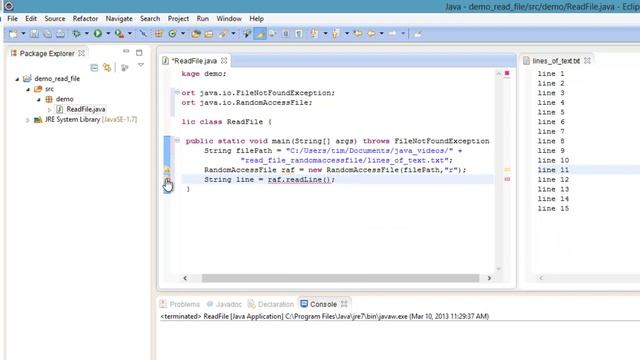This screenshot has width=640, height=360.
Task: Close the lines_of_text.txt editor tab
Action: [587, 60]
